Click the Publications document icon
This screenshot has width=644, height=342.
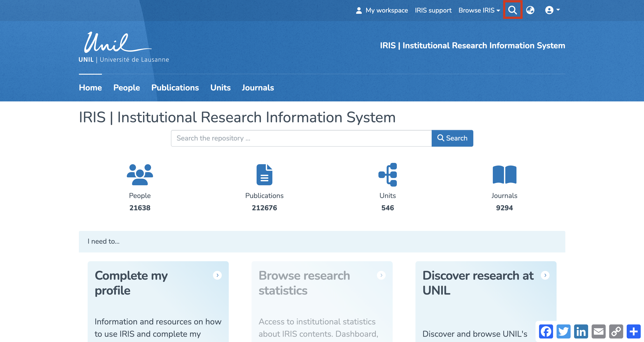pyautogui.click(x=264, y=175)
